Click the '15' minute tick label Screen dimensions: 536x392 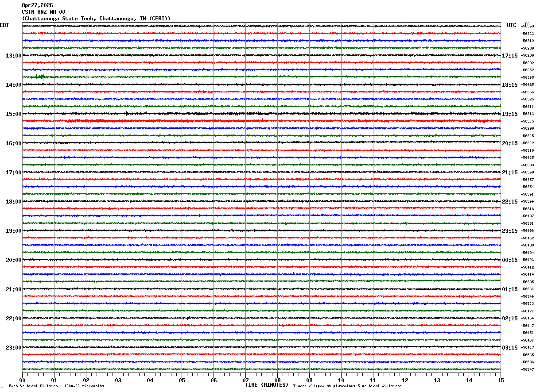click(x=501, y=380)
